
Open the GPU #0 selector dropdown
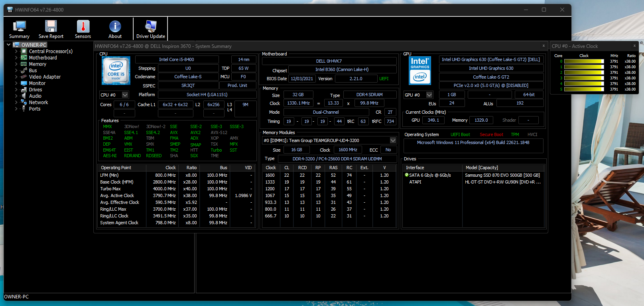click(x=429, y=95)
